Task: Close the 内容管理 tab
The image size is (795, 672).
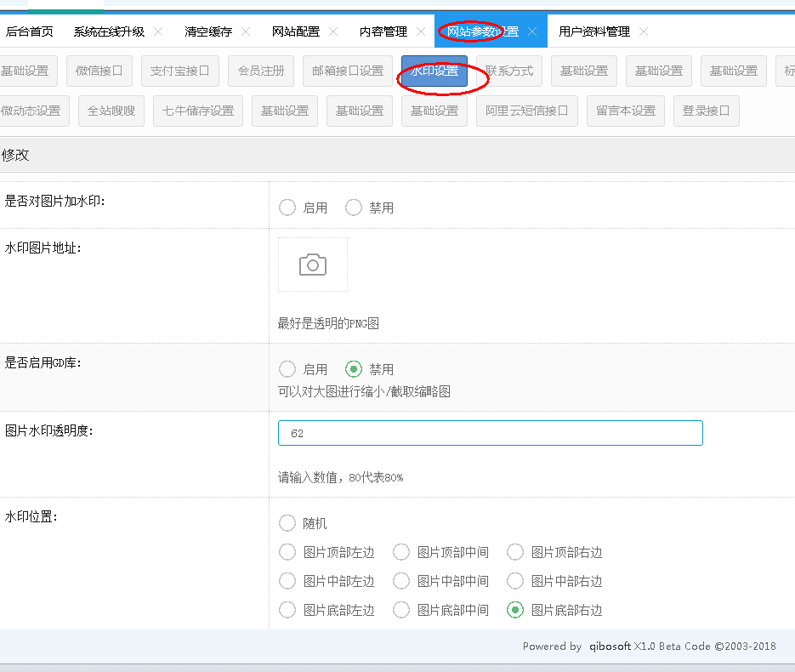Action: [421, 31]
